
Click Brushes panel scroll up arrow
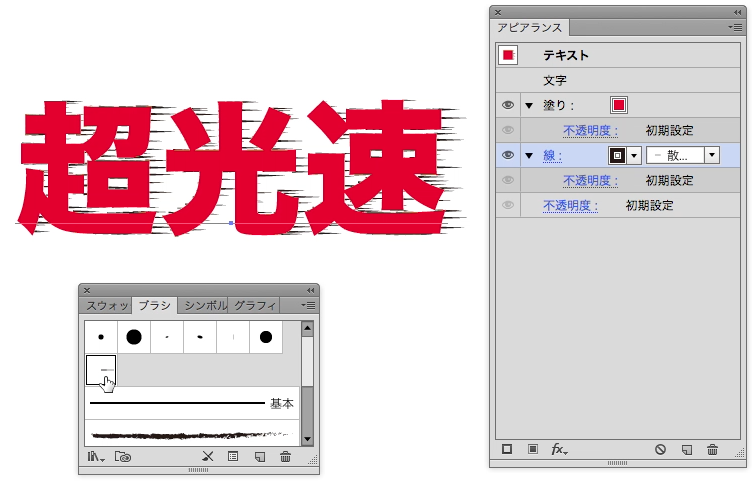tap(307, 328)
